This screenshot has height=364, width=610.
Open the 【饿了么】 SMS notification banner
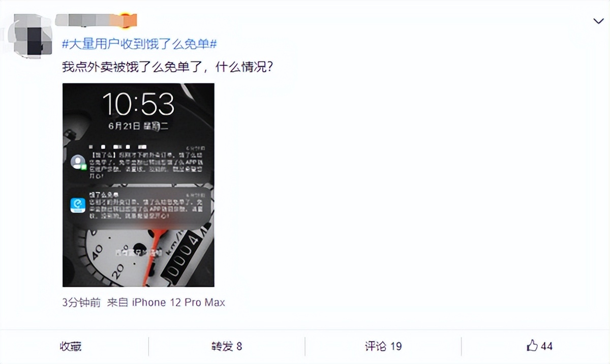coord(138,162)
